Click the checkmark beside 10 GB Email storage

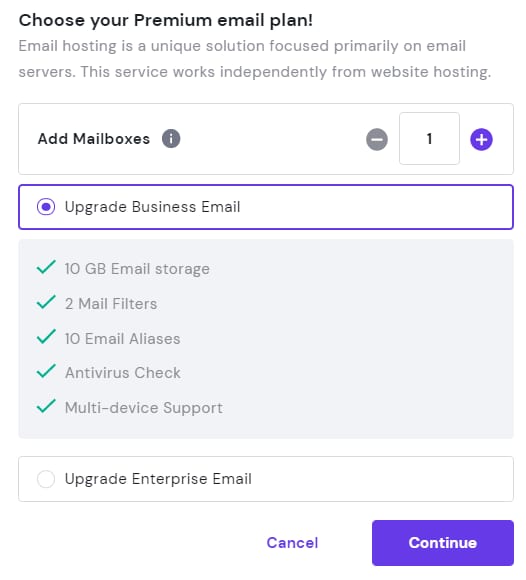point(46,267)
